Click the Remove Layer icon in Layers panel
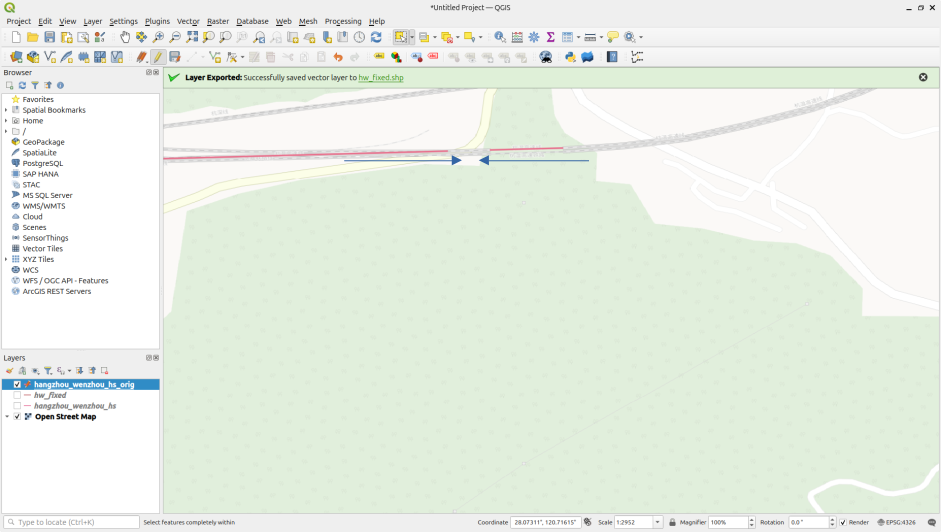 [x=104, y=371]
